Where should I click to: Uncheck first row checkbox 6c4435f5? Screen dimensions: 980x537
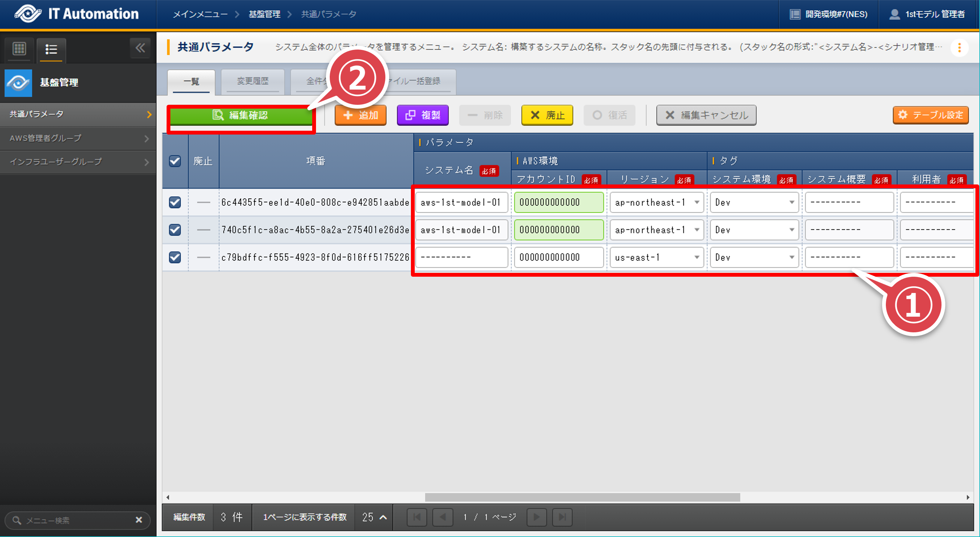(x=175, y=202)
